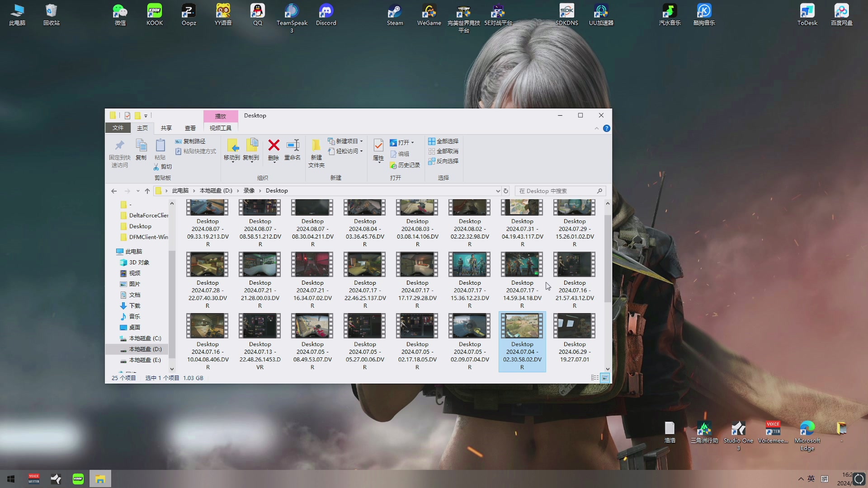The width and height of the screenshot is (868, 488).
Task: Select 下载 in navigation pane
Action: (x=130, y=305)
